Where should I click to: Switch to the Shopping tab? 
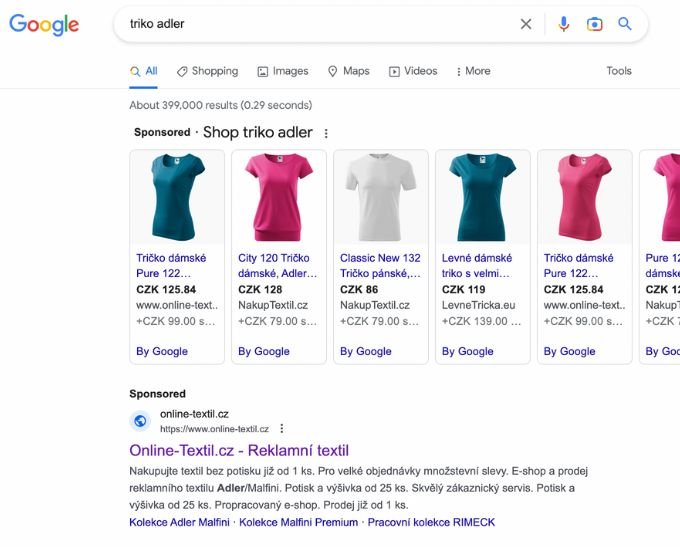coord(207,71)
